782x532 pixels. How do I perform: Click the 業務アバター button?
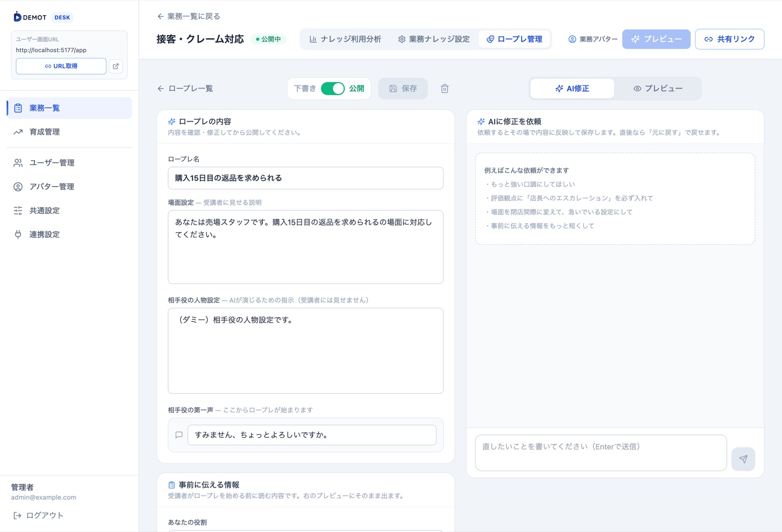[593, 39]
